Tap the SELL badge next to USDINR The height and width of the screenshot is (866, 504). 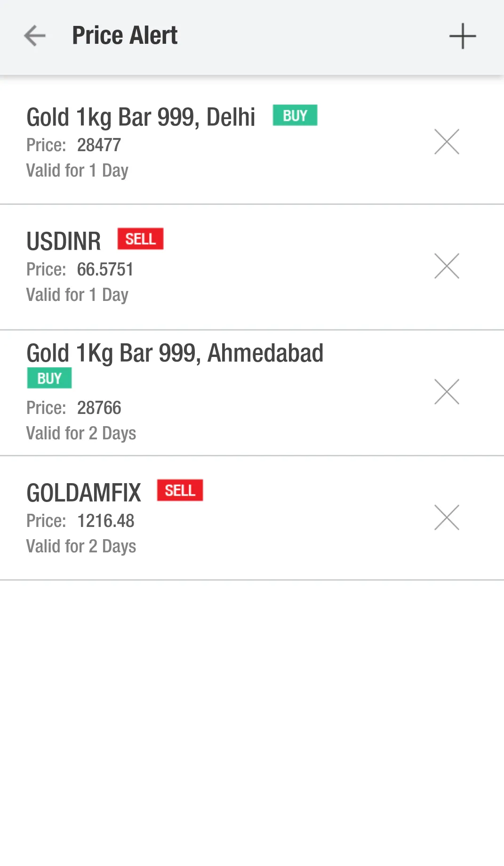click(140, 239)
